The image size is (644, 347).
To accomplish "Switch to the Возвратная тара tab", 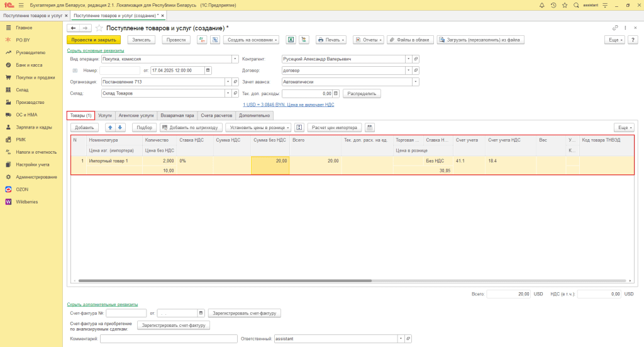I will [177, 115].
